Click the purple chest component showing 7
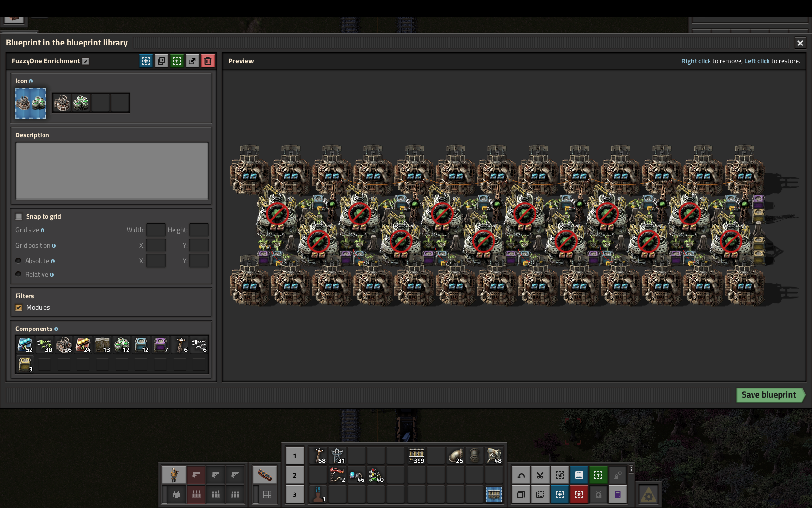The height and width of the screenshot is (508, 812). coord(160,345)
